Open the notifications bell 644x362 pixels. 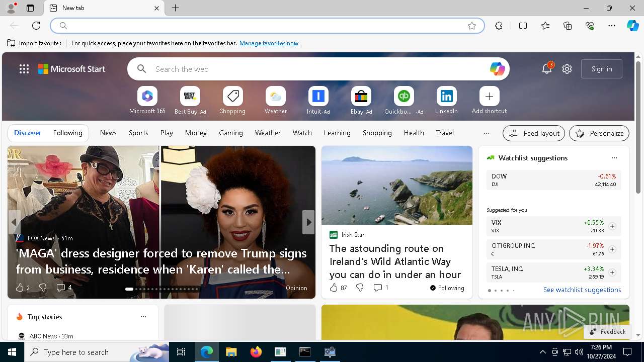click(547, 69)
